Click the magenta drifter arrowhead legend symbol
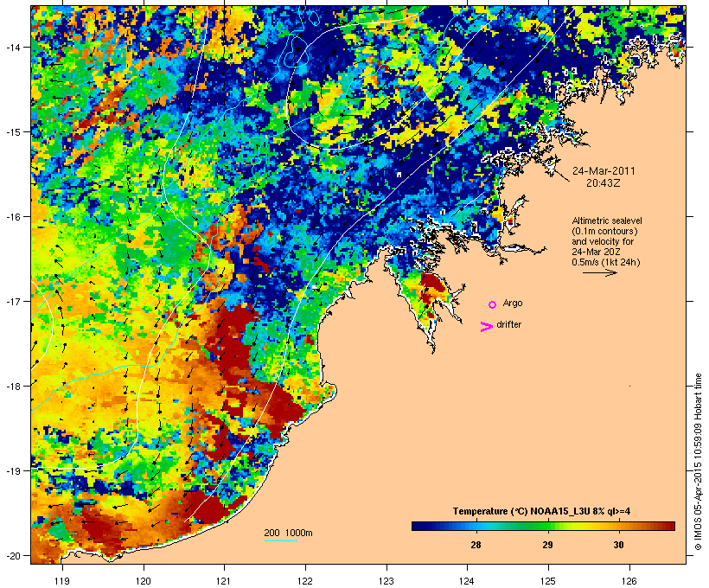 tap(487, 327)
